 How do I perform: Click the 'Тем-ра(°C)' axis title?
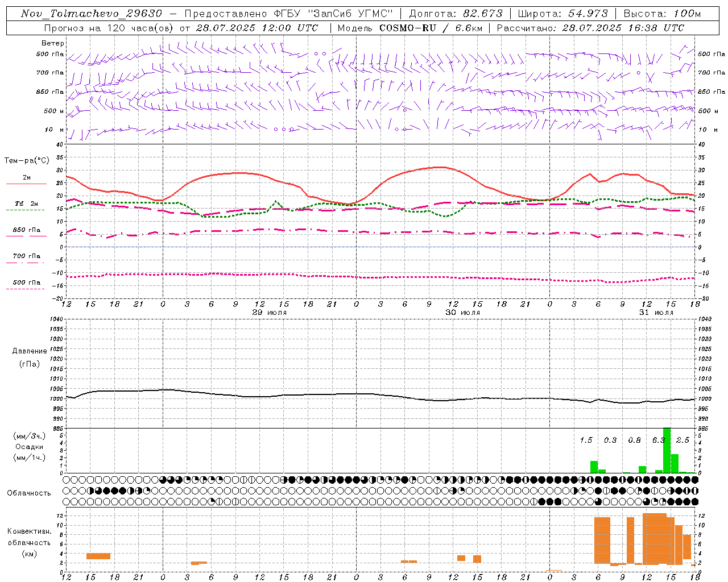(x=27, y=161)
